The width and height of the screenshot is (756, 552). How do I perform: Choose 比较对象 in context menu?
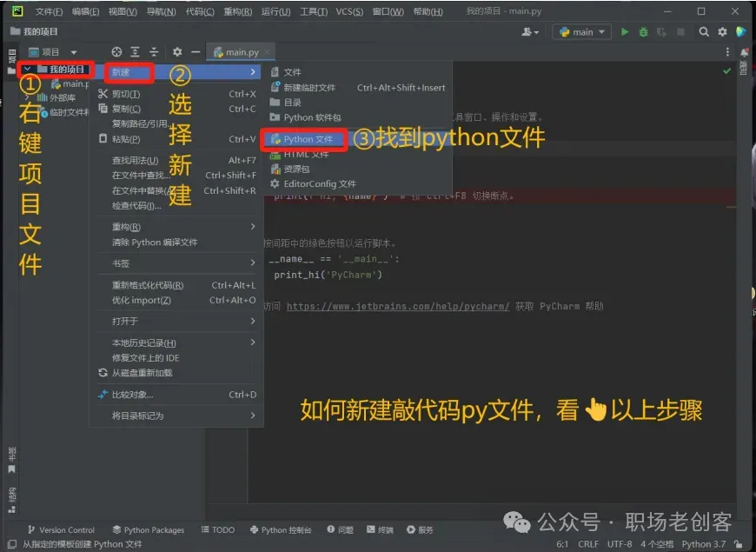176,395
